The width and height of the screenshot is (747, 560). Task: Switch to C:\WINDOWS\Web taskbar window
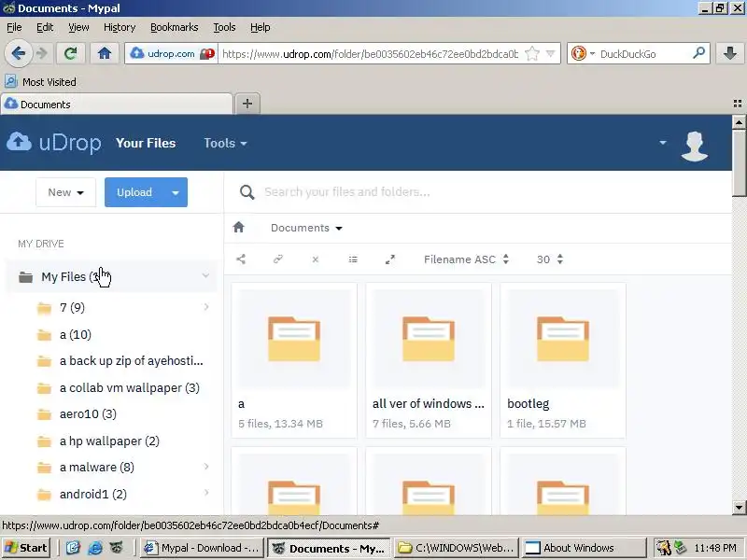point(458,548)
